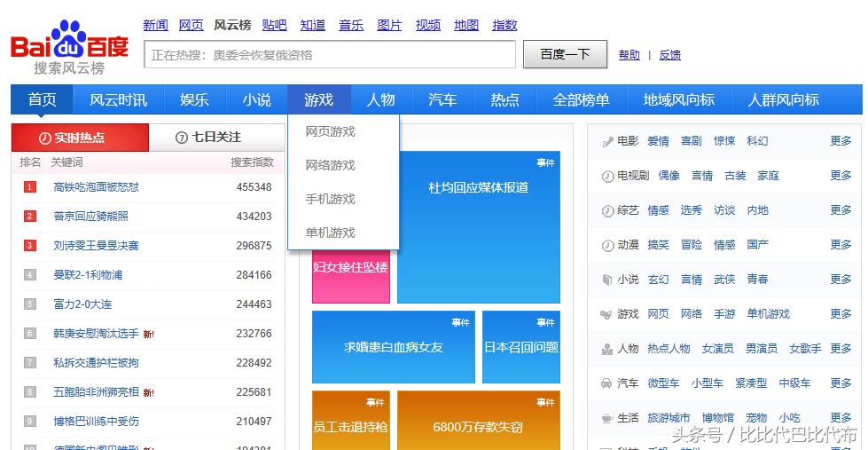Open 游戏 in the blue navigation bar
The width and height of the screenshot is (868, 450).
pos(319,99)
